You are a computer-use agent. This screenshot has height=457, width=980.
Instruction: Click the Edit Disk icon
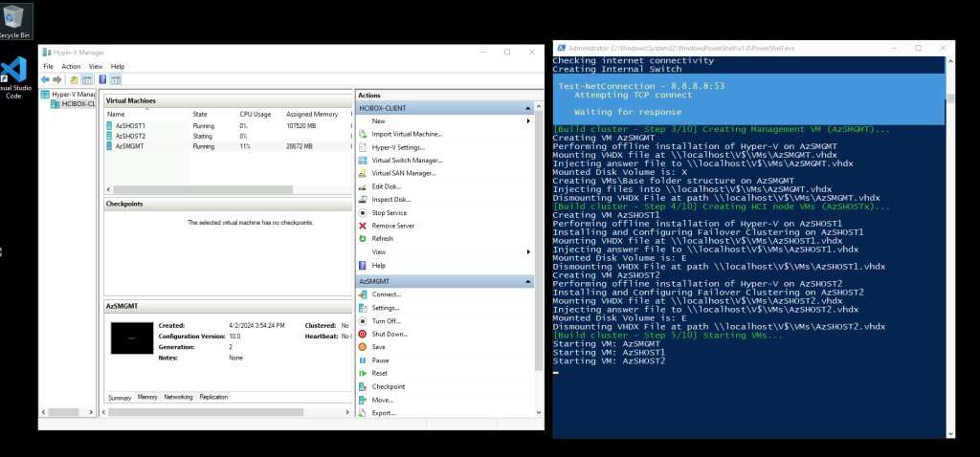(363, 186)
